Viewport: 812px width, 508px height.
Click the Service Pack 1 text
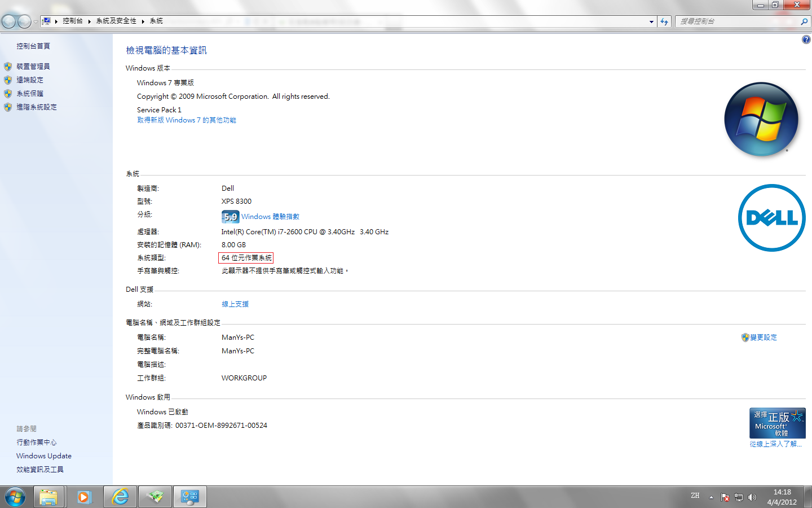click(159, 110)
